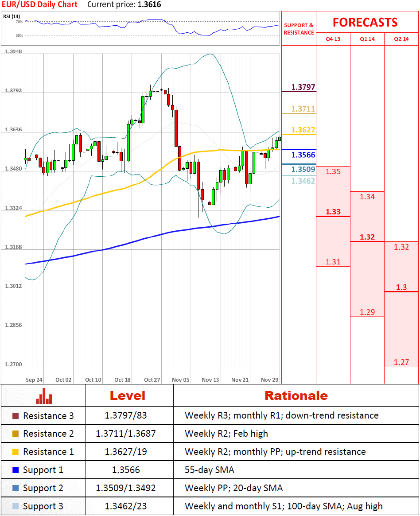Click the Support 3 light-blue color swatch

coord(16,506)
